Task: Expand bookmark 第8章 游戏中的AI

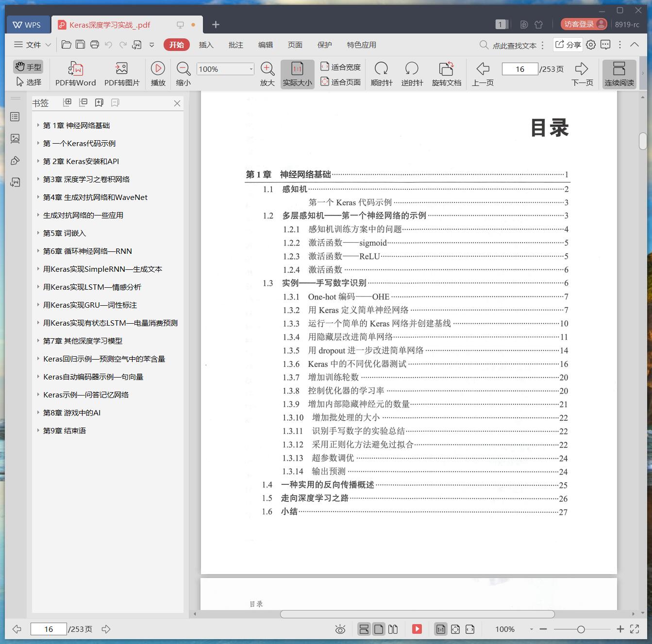Action: [38, 413]
